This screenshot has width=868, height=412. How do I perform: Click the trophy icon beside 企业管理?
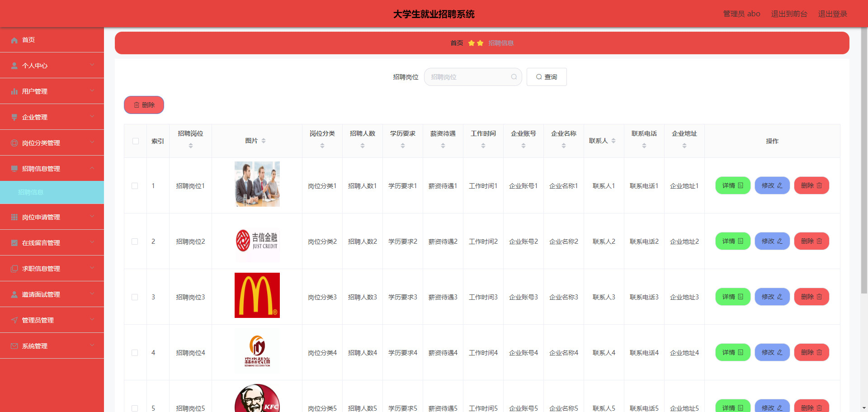coord(14,117)
